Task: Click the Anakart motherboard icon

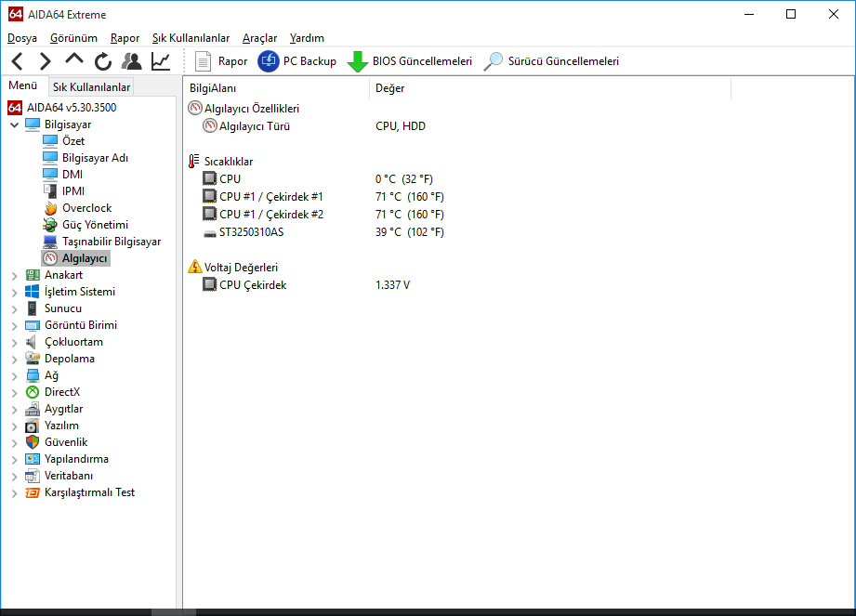Action: [x=33, y=275]
